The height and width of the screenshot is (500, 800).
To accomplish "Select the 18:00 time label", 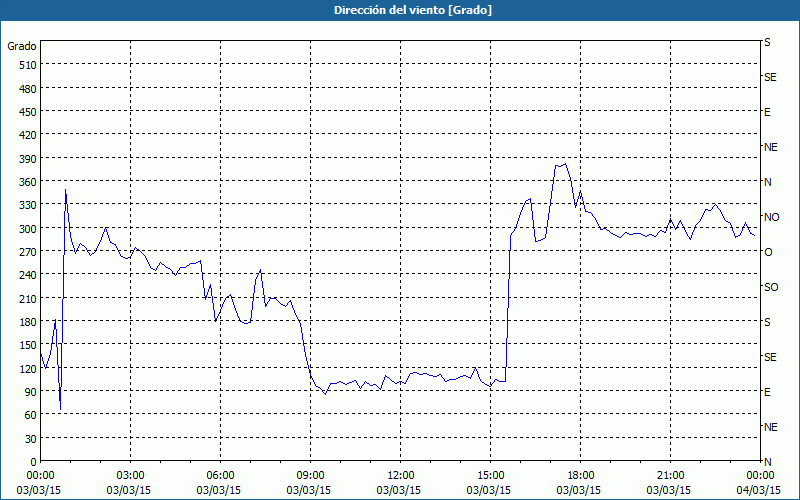I will click(581, 476).
